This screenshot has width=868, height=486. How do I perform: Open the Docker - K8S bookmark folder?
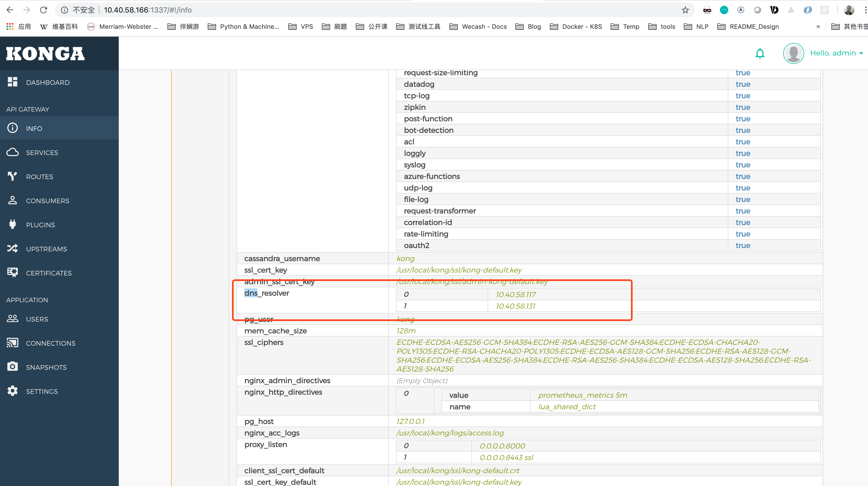[576, 26]
